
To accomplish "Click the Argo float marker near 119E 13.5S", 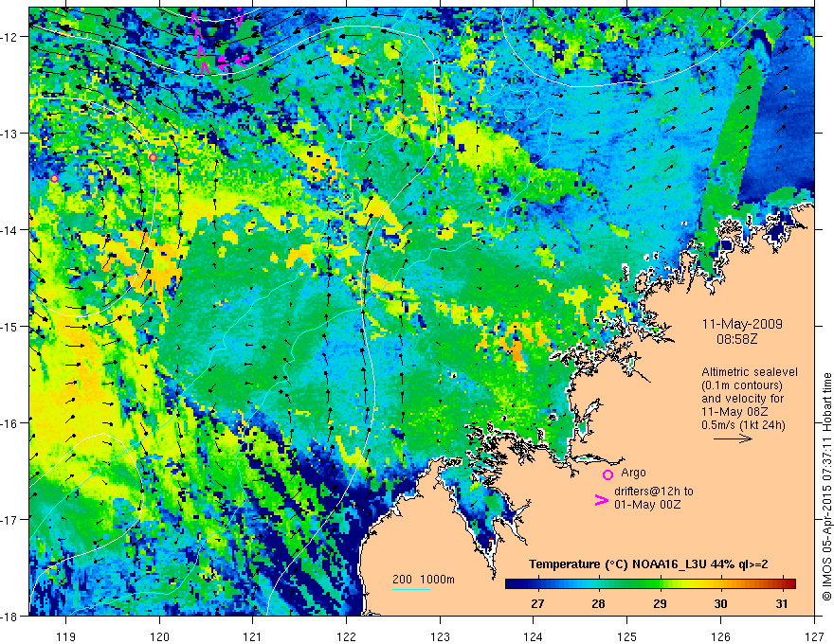I will (54, 179).
